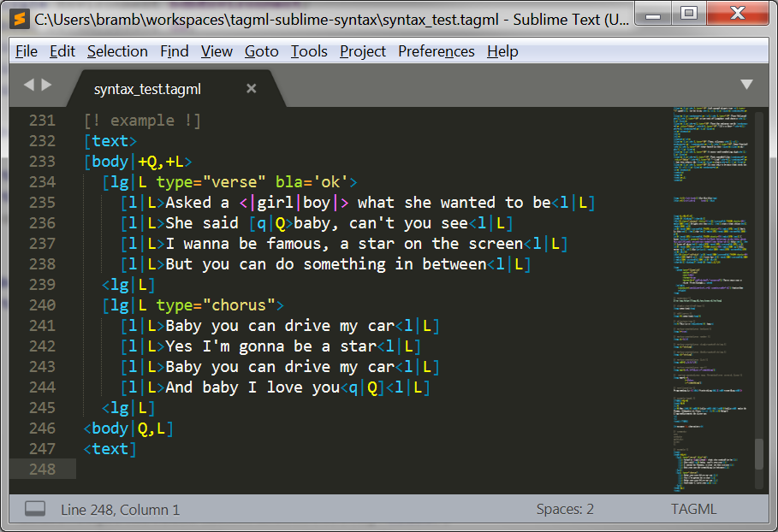Click the '<lg|L]' closing tag on line 239
778x532 pixels.
click(128, 285)
